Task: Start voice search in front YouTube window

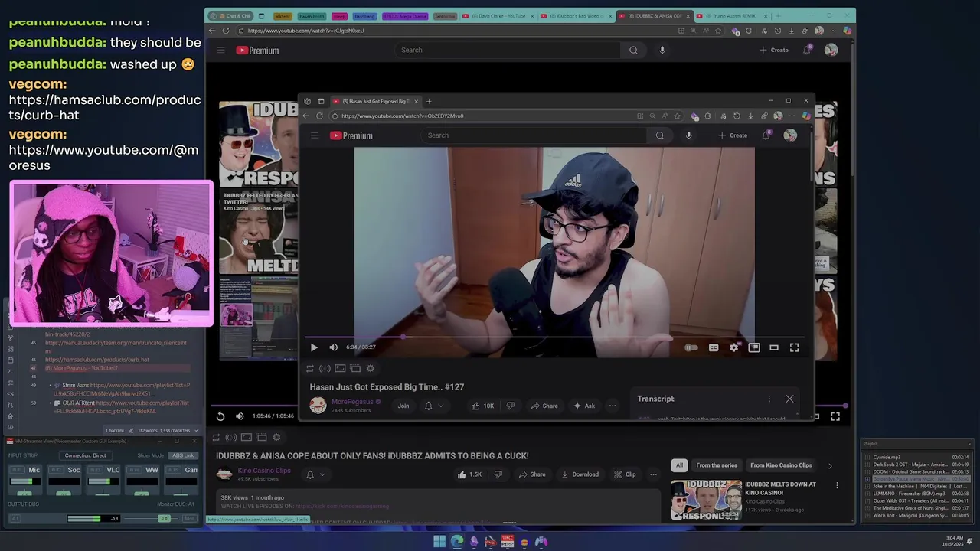Action: (688, 135)
